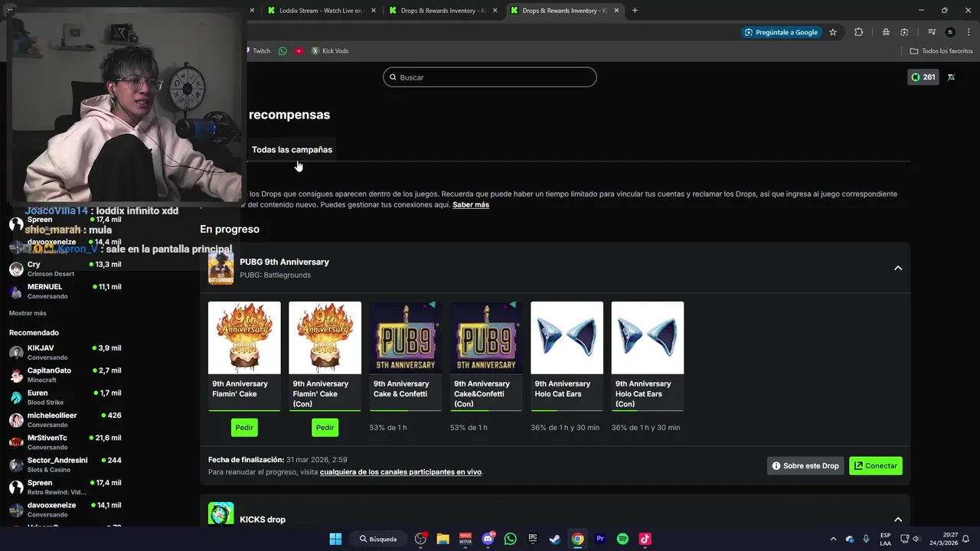Open the pink music app taskbar icon
Viewport: 980px width, 551px height.
pos(645,539)
